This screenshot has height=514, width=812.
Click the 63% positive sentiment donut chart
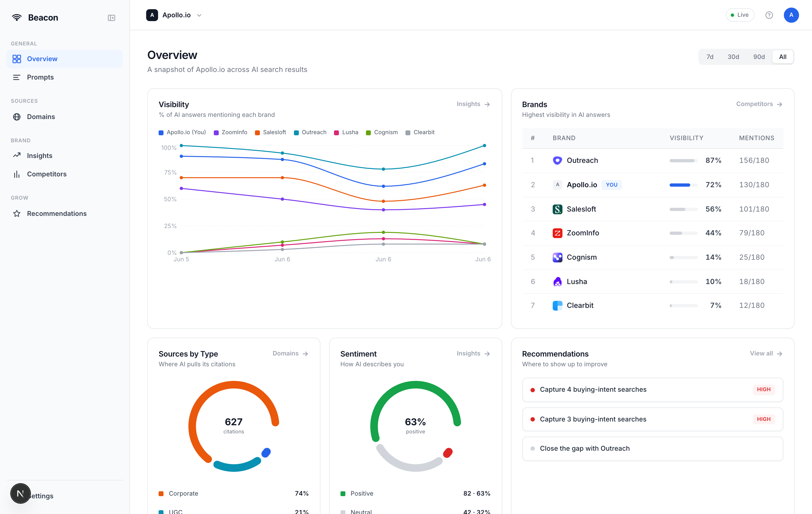point(415,426)
